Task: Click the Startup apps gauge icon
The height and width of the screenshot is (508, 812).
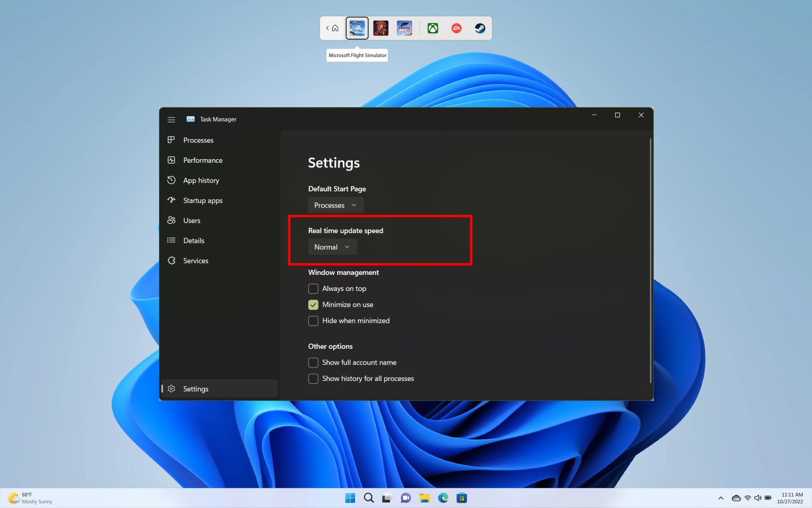Action: (x=171, y=200)
